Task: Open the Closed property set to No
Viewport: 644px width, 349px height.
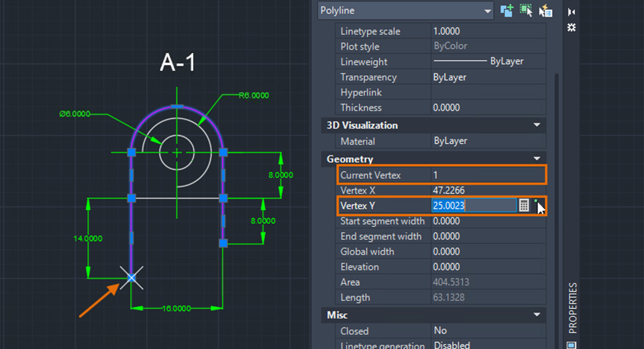Action: point(488,331)
